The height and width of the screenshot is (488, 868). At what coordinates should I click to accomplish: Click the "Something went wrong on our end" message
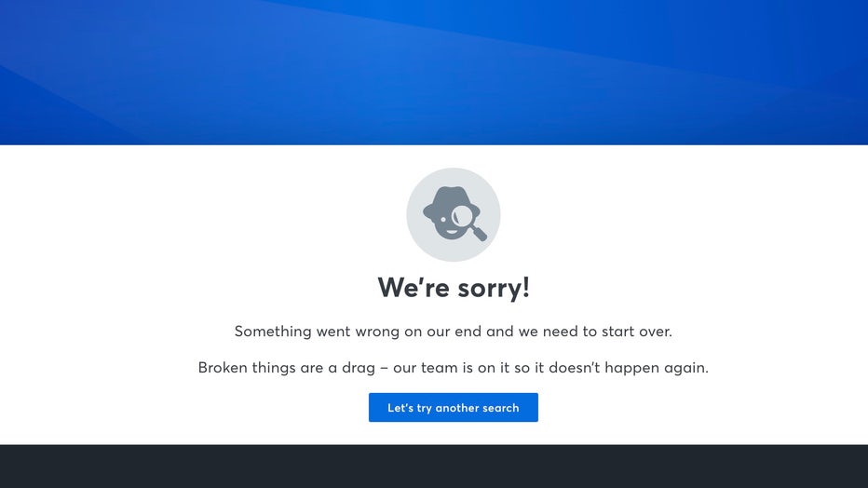pyautogui.click(x=359, y=332)
